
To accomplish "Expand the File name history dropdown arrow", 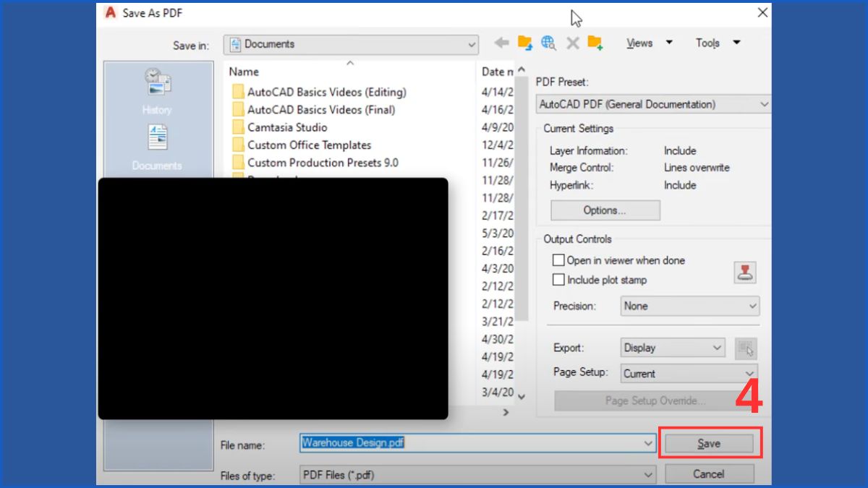I will pos(648,443).
